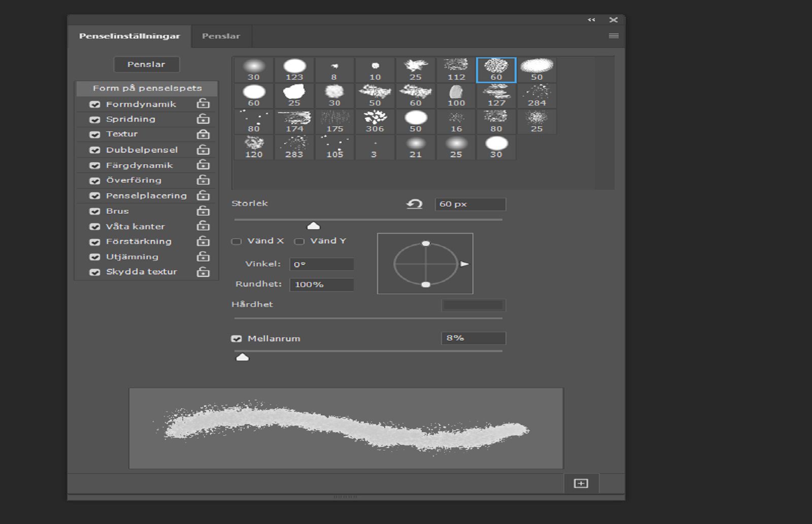Create a new brush with the plus button
Image resolution: width=812 pixels, height=524 pixels.
(580, 484)
